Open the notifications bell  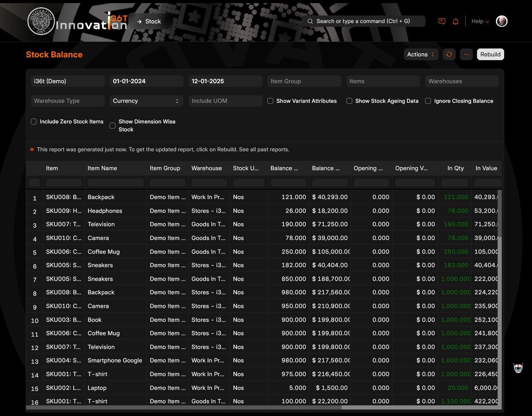455,21
